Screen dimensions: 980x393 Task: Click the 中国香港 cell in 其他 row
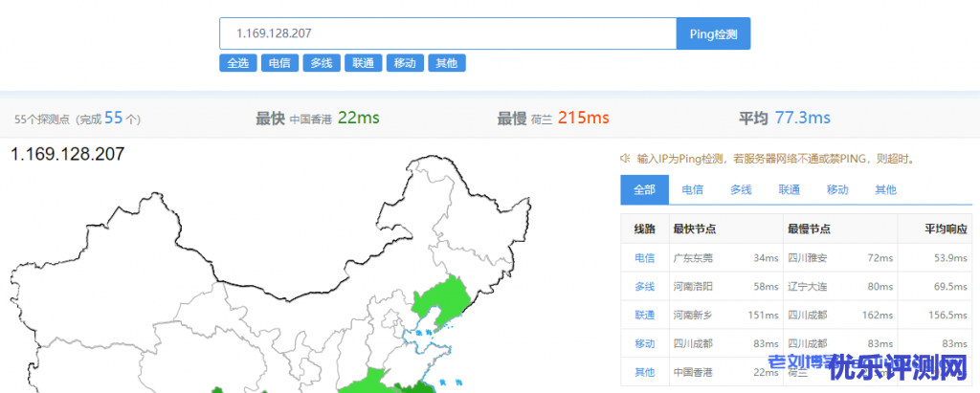click(x=693, y=372)
